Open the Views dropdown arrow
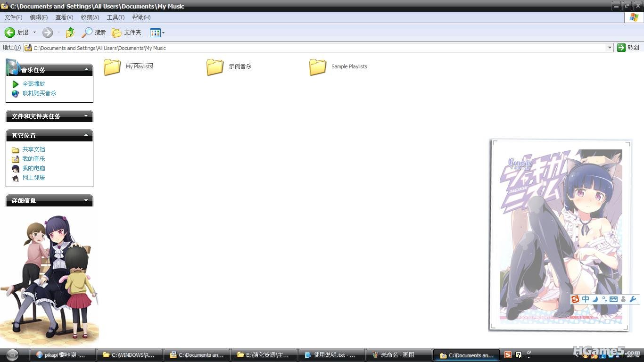644x362 pixels. [x=164, y=33]
